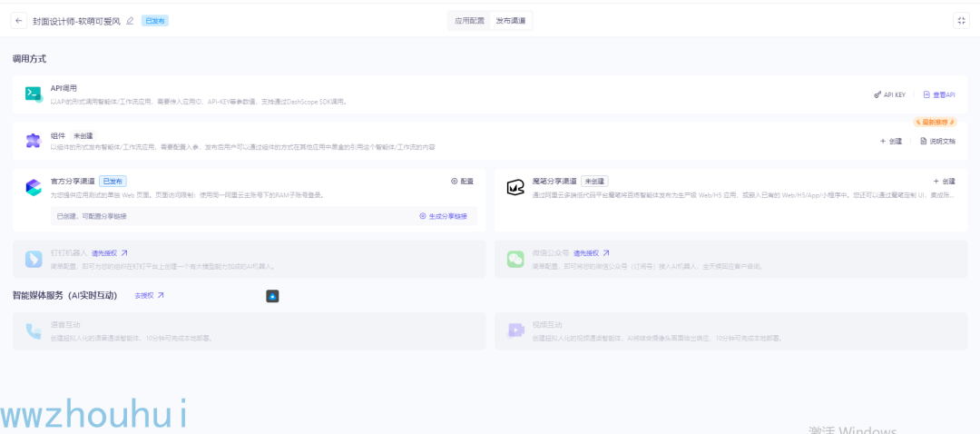Toggle the full-screen collapse icon at top right
The height and width of the screenshot is (434, 980).
961,21
